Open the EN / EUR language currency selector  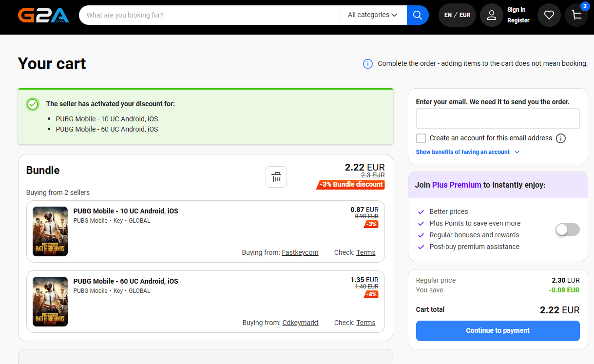point(457,15)
